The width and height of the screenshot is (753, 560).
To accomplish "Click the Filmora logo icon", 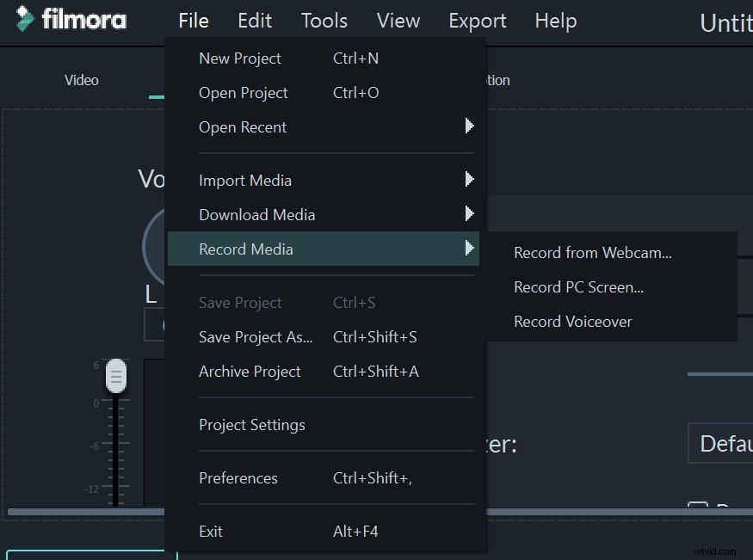I will (x=27, y=19).
